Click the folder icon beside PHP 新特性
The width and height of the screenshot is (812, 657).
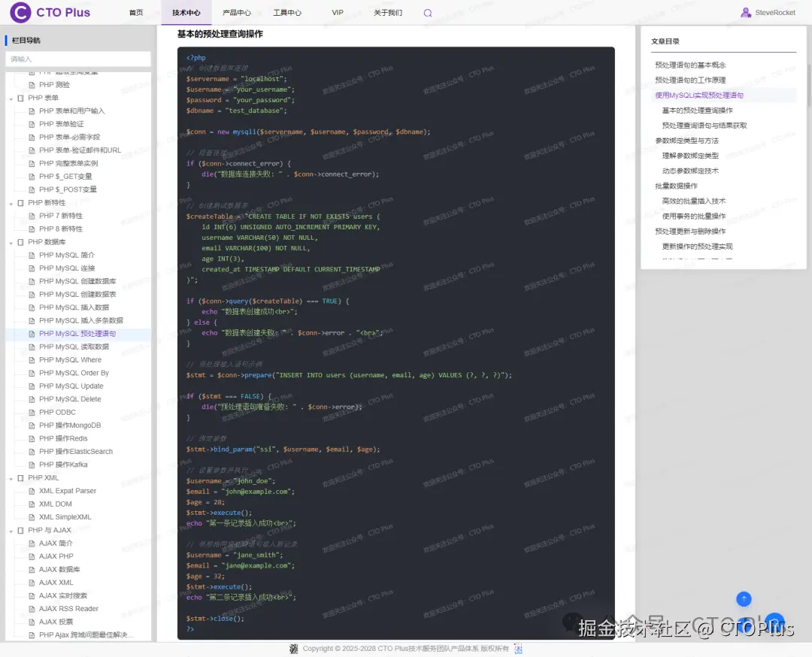[x=21, y=203]
